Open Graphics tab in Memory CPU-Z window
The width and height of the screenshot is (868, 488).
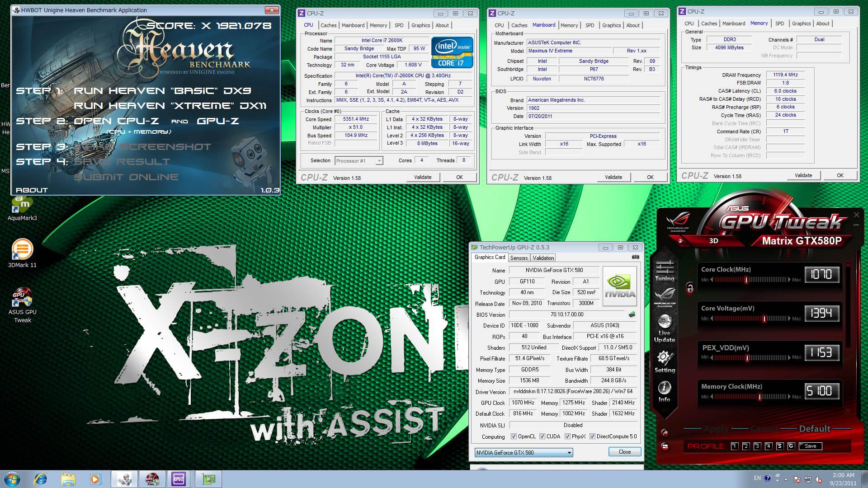tap(801, 23)
